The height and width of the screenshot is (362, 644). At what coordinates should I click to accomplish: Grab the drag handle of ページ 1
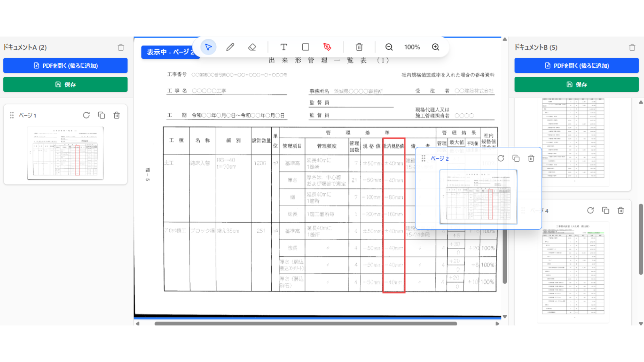[12, 115]
